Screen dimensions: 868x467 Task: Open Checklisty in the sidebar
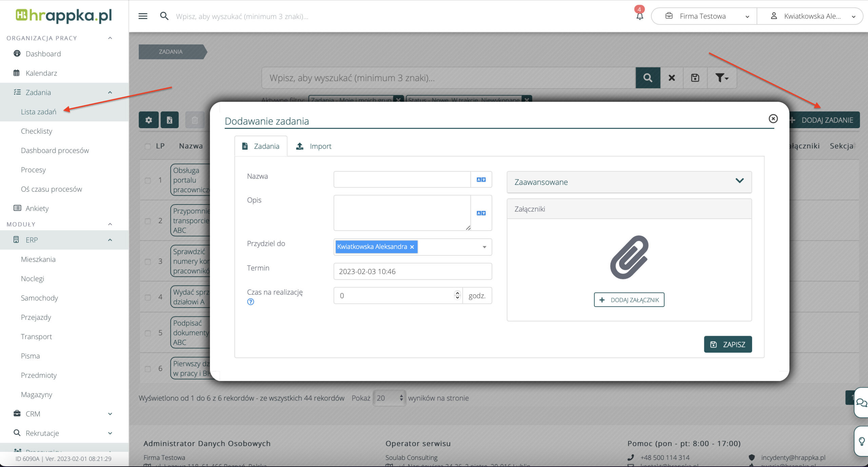[x=37, y=131]
